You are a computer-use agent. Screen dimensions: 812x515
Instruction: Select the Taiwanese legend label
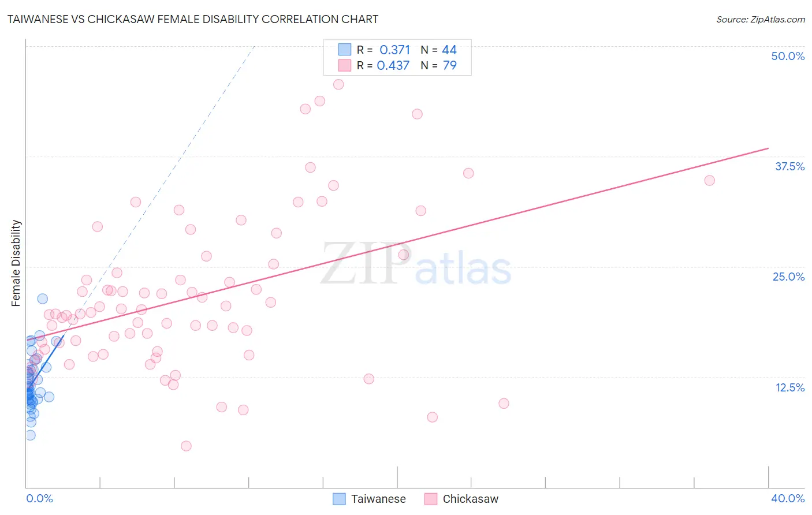pyautogui.click(x=378, y=499)
